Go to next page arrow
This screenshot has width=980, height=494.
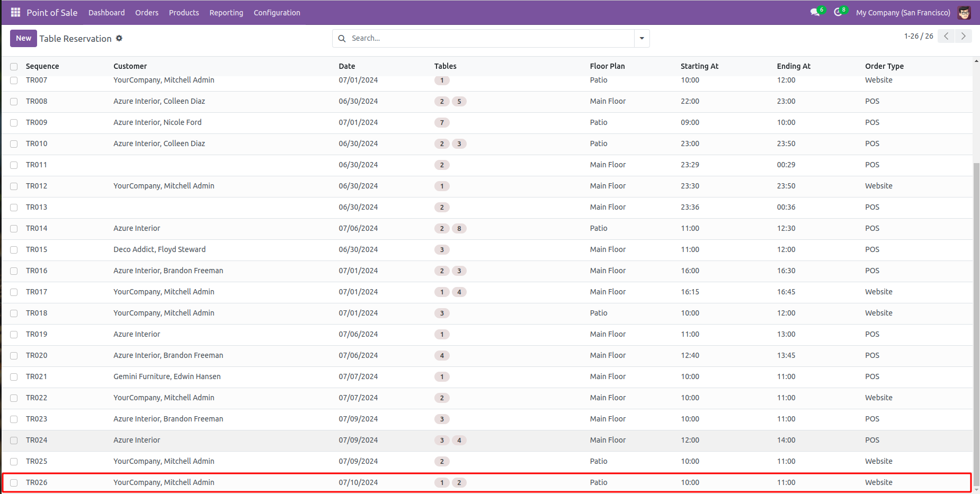963,36
